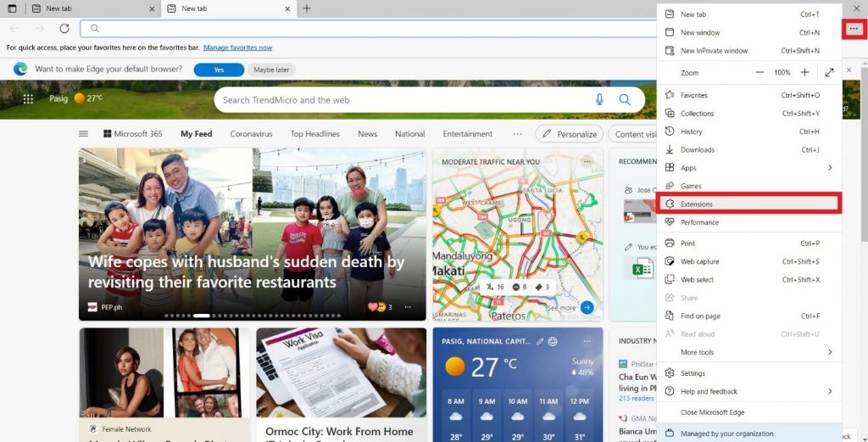Enter full screen with the expand arrow icon
The image size is (868, 442).
[829, 73]
